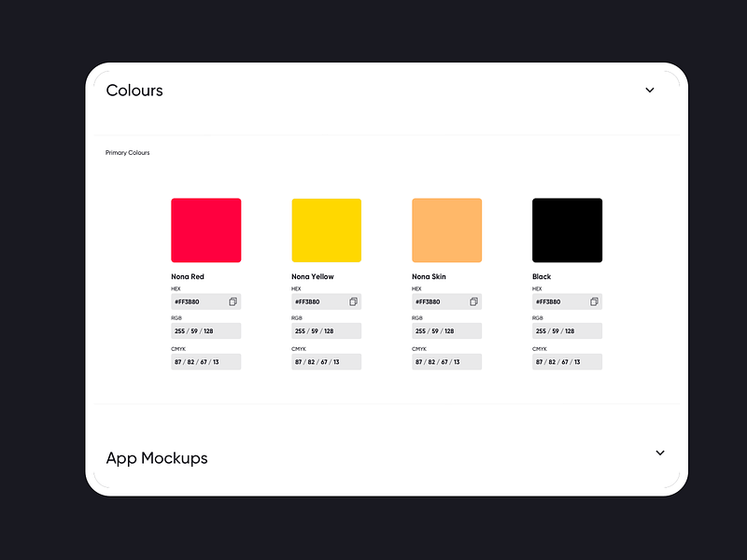
Task: Select the Nona Yellow HEX field
Action: tap(326, 301)
